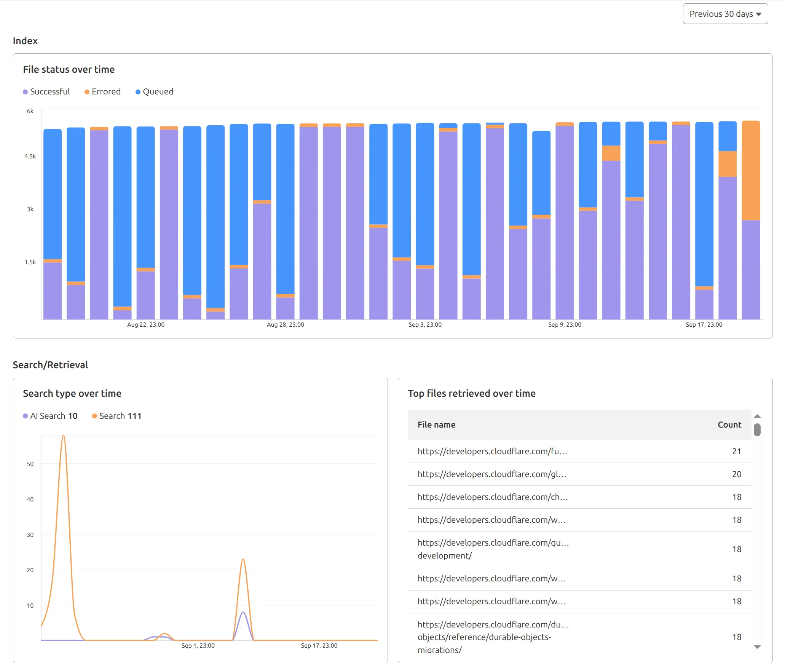Sort by the Count column header
The height and width of the screenshot is (672, 785).
tap(729, 425)
